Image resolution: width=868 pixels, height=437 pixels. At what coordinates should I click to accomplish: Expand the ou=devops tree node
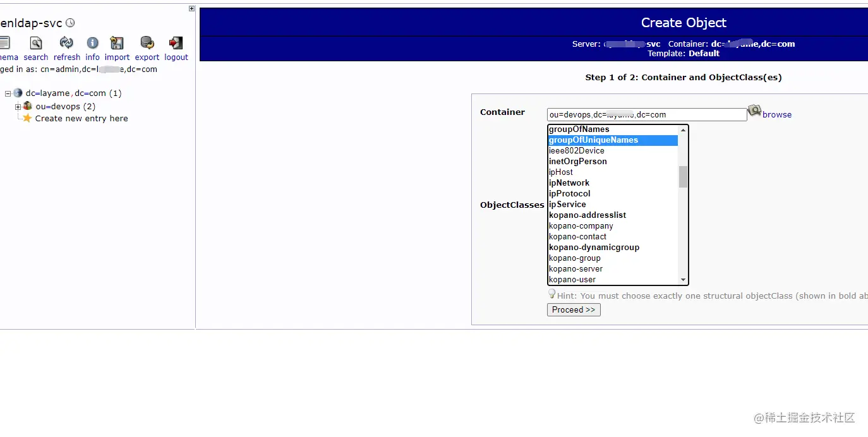coord(18,107)
